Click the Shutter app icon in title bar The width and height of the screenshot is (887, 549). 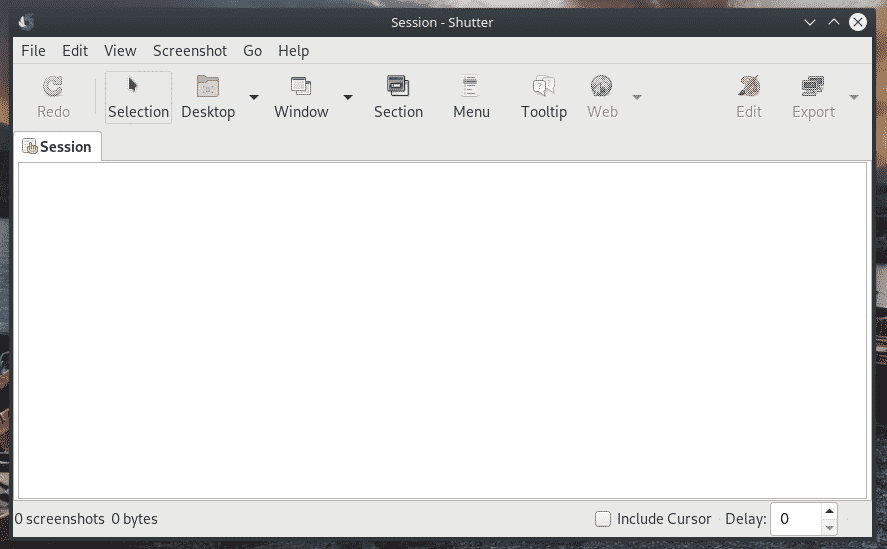click(x=26, y=22)
